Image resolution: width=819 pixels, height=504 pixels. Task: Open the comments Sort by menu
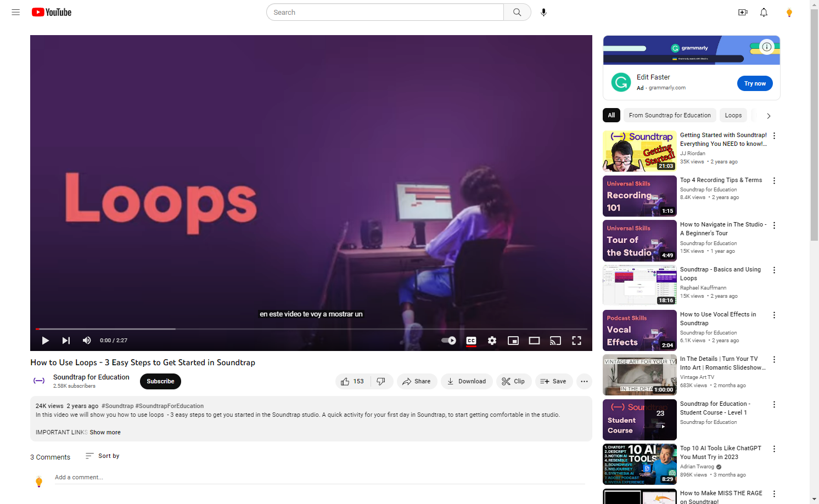tap(103, 456)
